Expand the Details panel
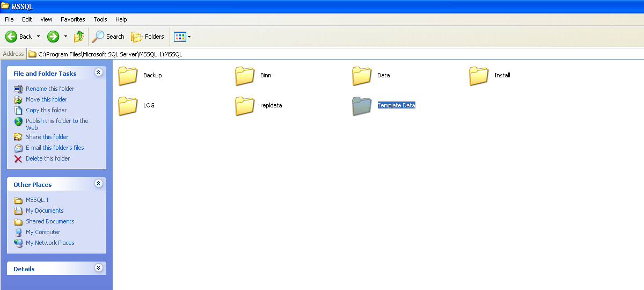The height and width of the screenshot is (290, 644). click(98, 268)
